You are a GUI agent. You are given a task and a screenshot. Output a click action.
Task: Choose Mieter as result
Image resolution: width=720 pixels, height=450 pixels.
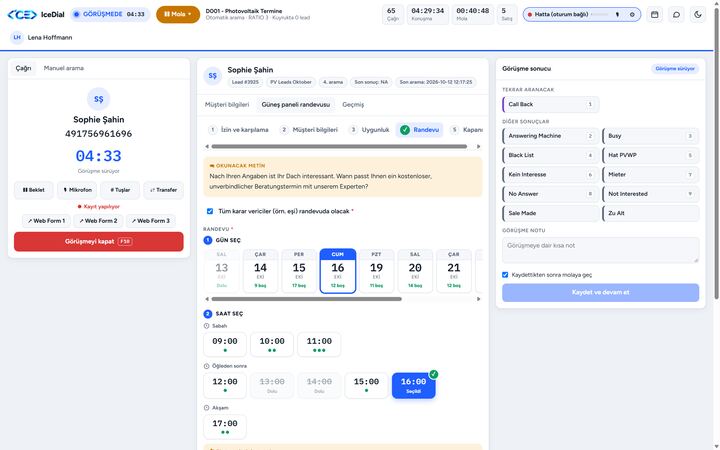650,174
